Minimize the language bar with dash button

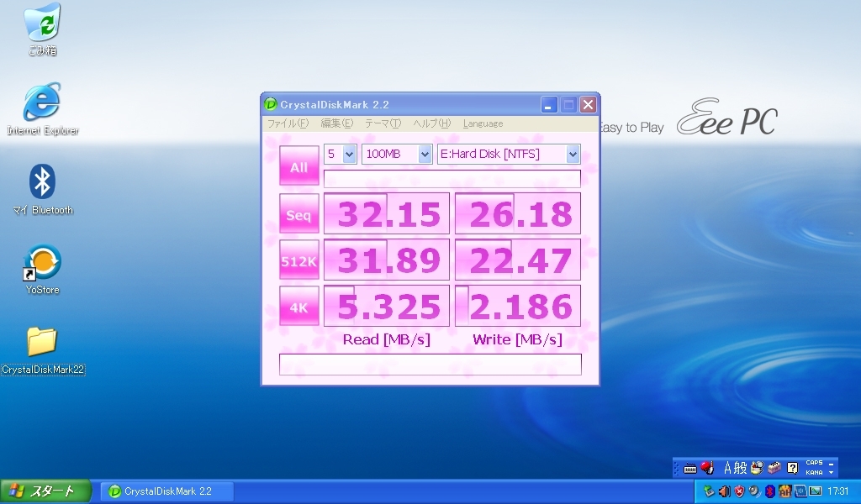pyautogui.click(x=832, y=464)
